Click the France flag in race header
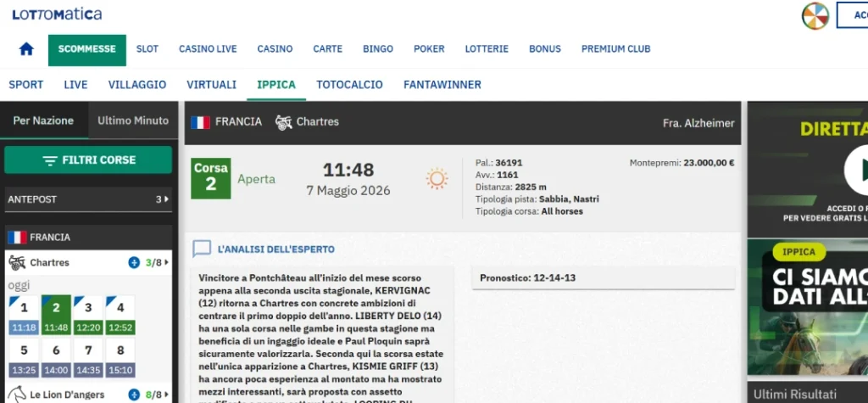 [200, 122]
